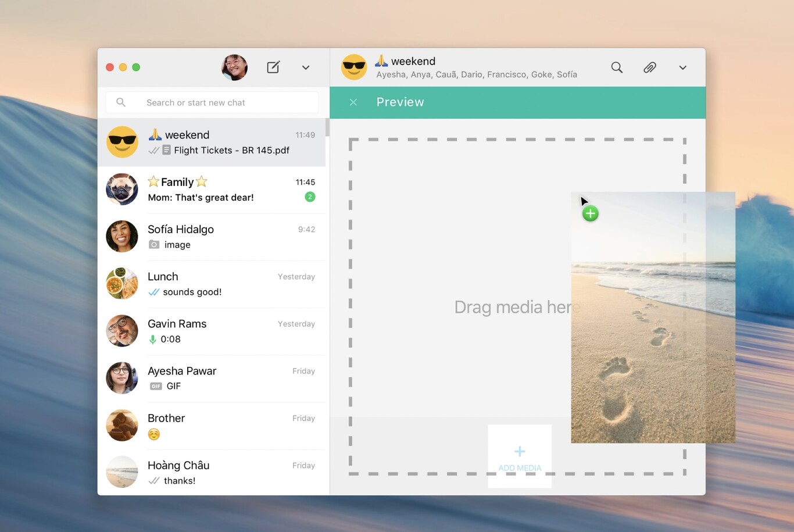Viewport: 794px width, 532px height.
Task: Click the "Mom: That's great dear!" preview
Action: tap(201, 198)
